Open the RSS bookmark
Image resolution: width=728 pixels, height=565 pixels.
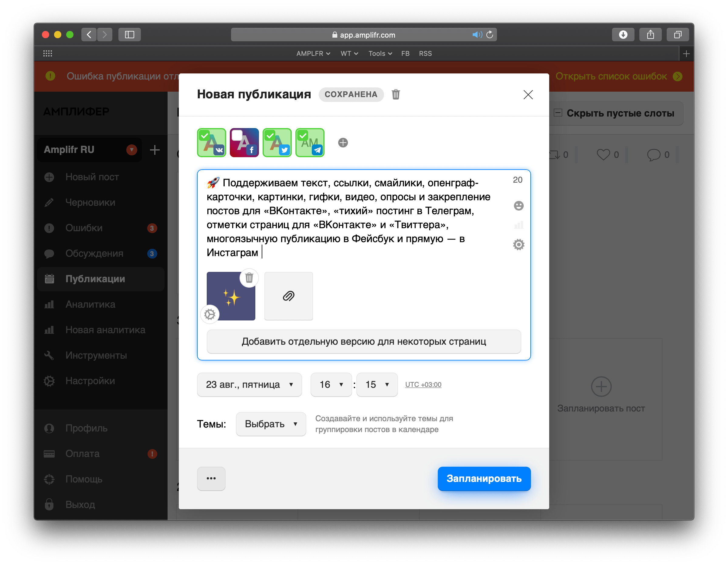pos(425,53)
